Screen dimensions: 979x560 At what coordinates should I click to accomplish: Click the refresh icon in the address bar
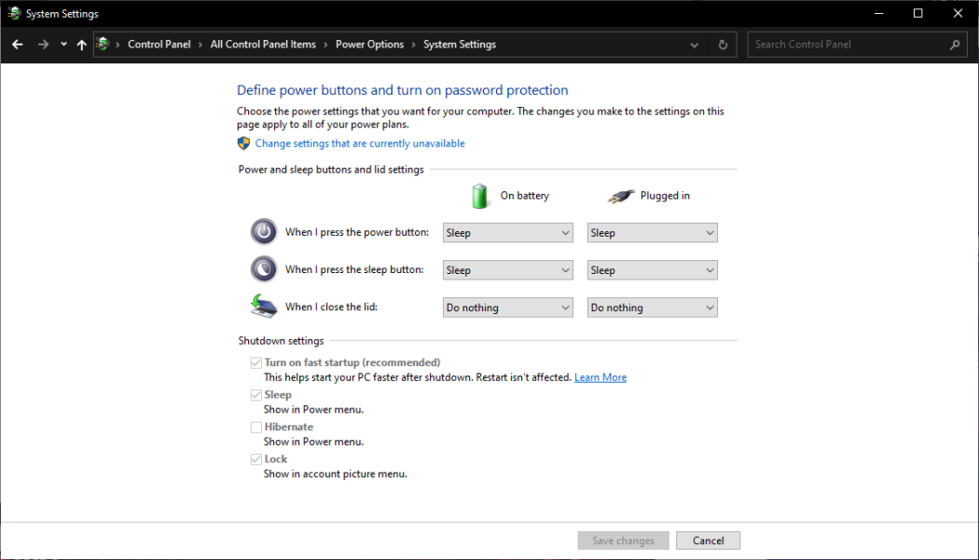[723, 44]
